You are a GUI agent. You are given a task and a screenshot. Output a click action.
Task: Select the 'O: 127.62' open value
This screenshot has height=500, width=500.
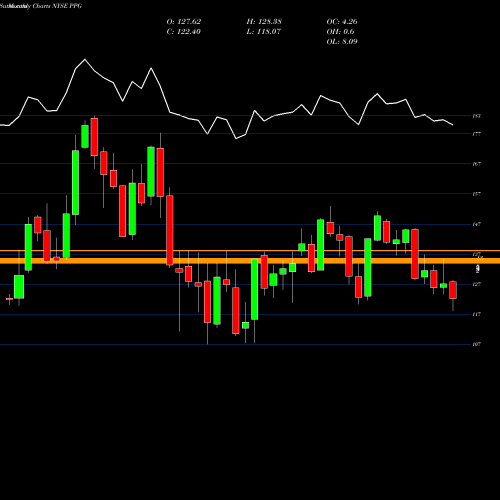184,22
